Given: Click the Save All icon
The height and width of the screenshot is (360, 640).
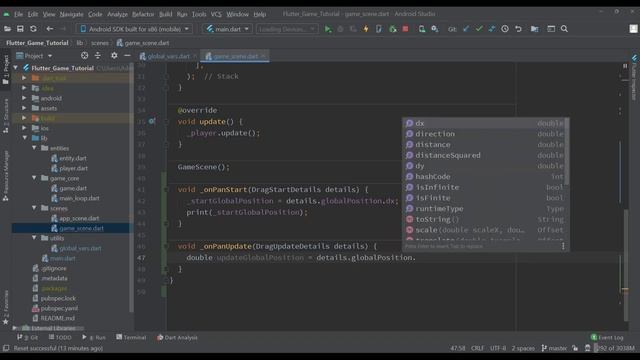Looking at the screenshot, I should coord(20,29).
